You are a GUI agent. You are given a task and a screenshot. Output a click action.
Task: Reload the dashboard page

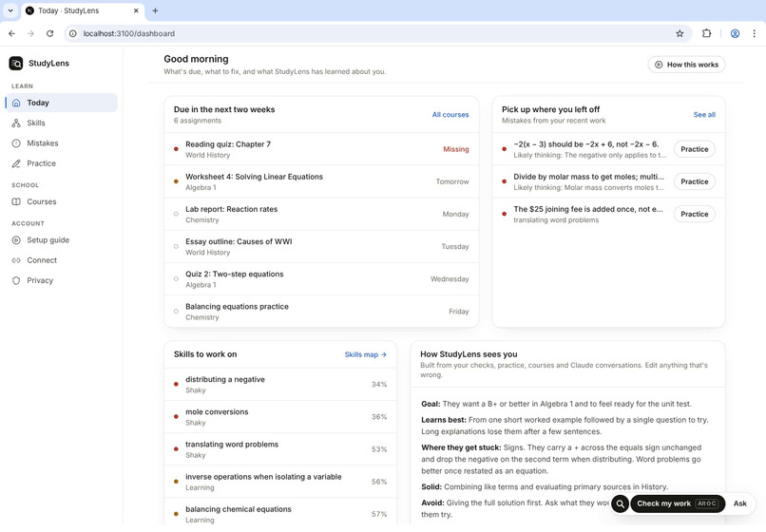tap(49, 33)
